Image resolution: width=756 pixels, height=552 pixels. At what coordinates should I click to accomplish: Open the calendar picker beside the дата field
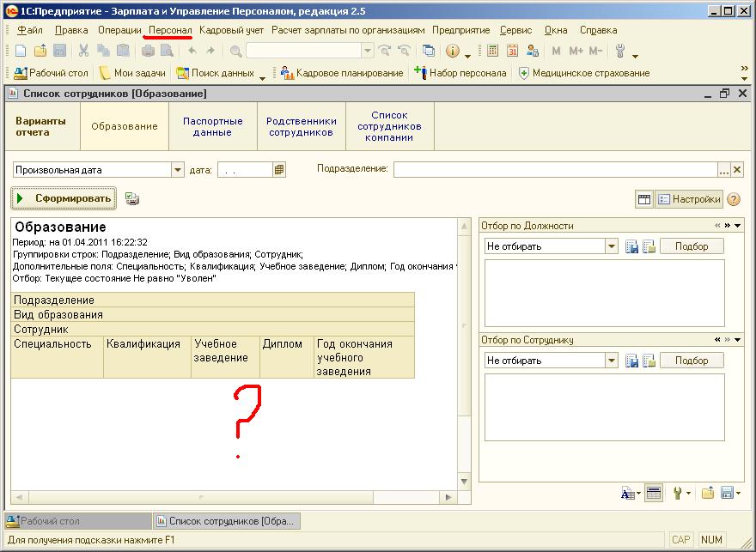279,170
